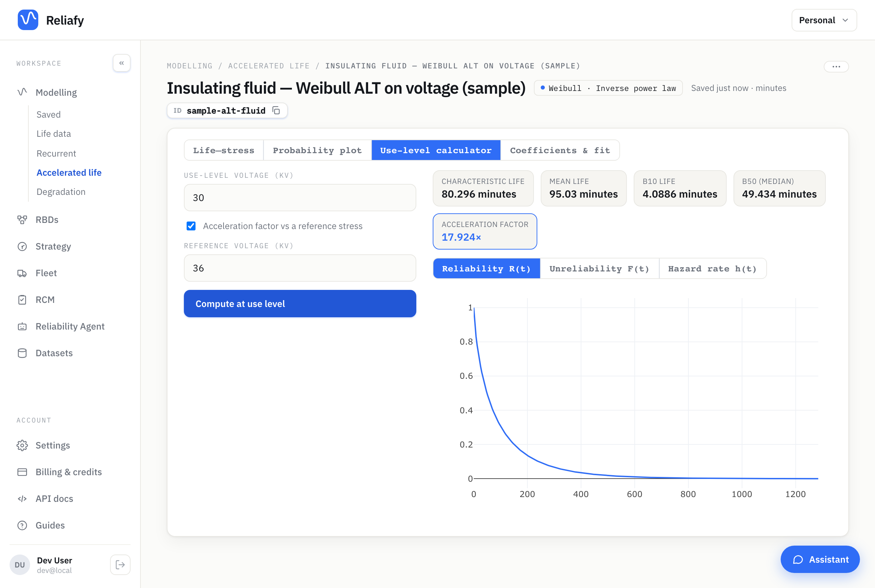This screenshot has width=875, height=588.
Task: Select the Use-level calculator tab
Action: tap(436, 150)
